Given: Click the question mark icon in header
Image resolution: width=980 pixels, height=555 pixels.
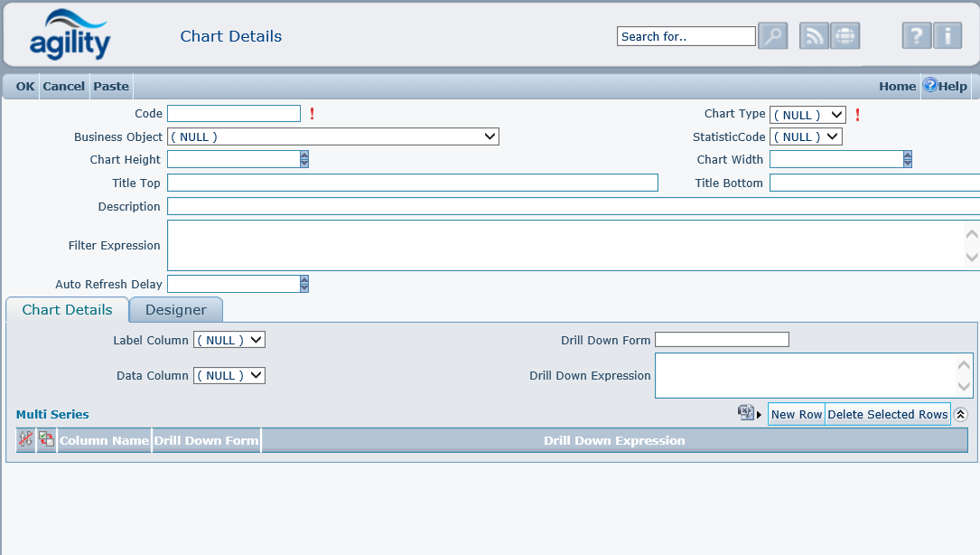Looking at the screenshot, I should point(916,36).
